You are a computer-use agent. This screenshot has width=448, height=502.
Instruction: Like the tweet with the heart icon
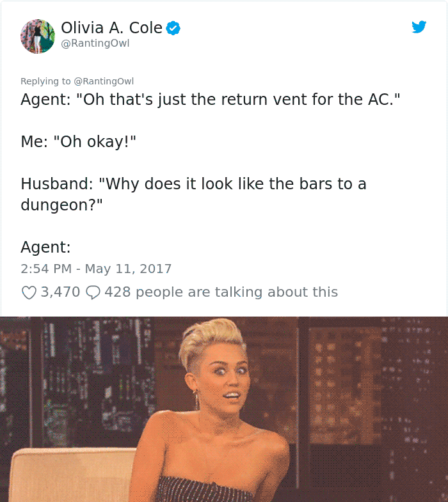click(x=29, y=292)
